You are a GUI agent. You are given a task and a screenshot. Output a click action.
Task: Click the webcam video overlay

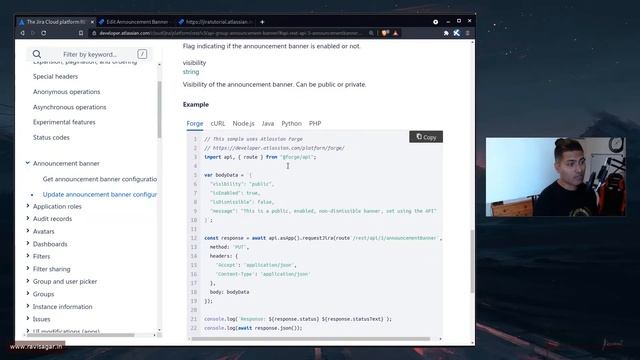[556, 177]
